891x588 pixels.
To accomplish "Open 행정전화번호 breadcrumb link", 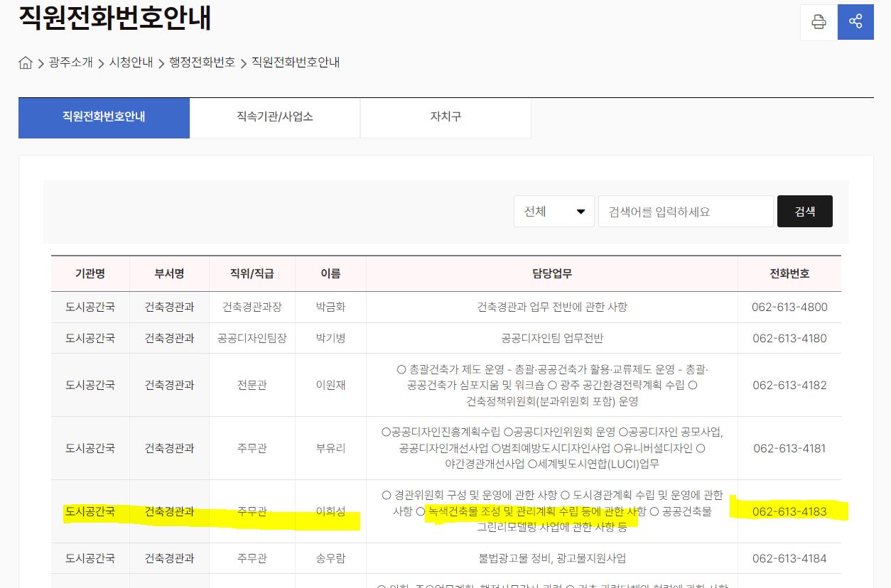I will pos(202,62).
